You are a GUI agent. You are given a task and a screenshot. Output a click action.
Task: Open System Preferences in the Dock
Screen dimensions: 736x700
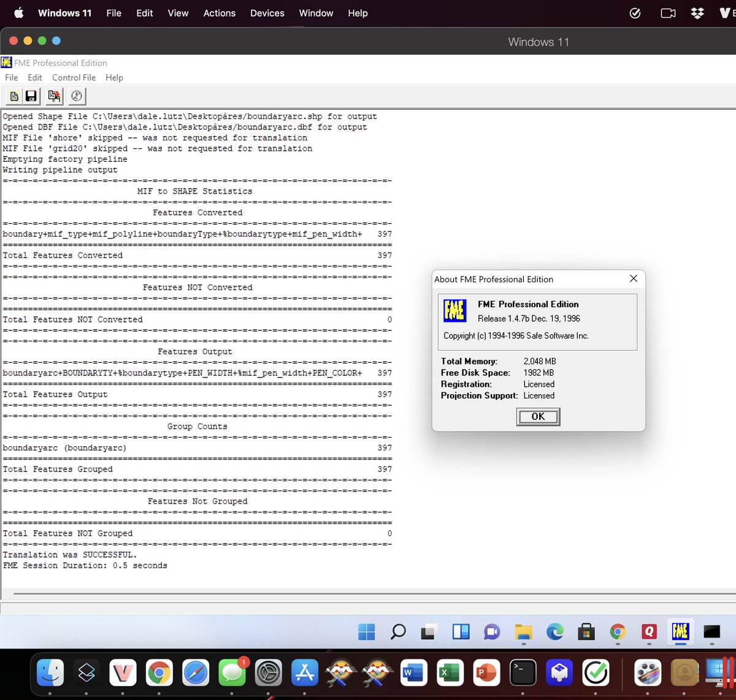coord(269,673)
